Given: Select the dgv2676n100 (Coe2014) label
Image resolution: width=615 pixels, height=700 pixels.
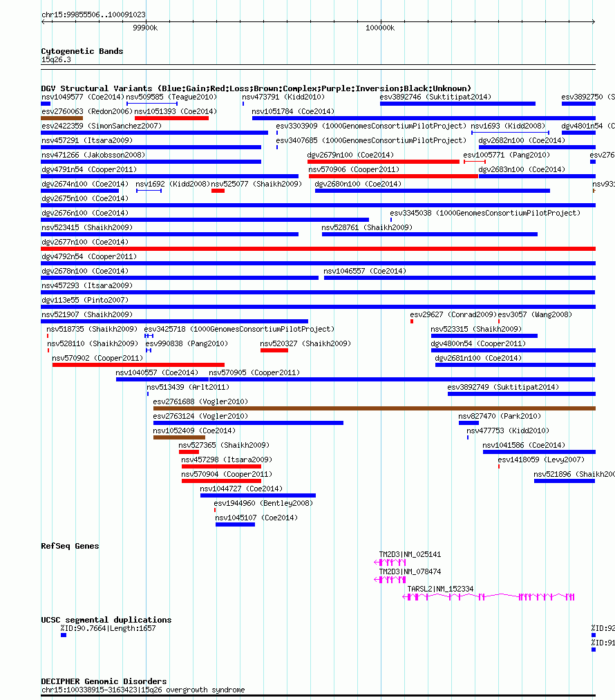Looking at the screenshot, I should [x=85, y=213].
